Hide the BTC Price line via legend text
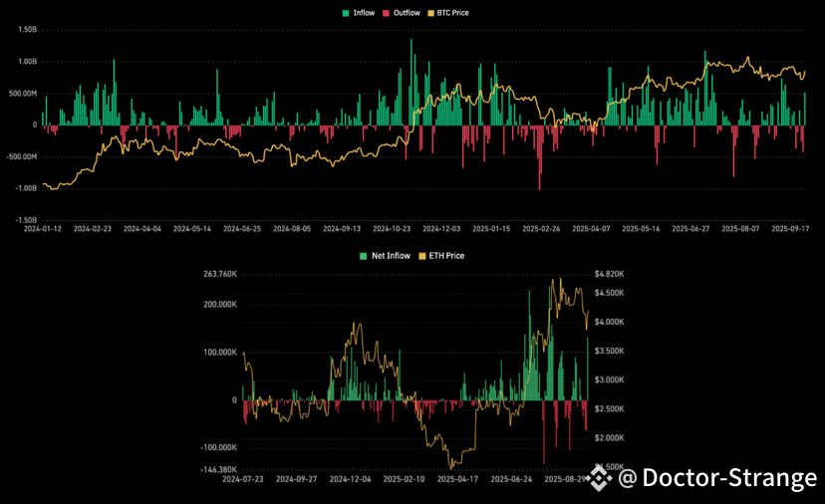This screenshot has height=504, width=825. tap(453, 13)
